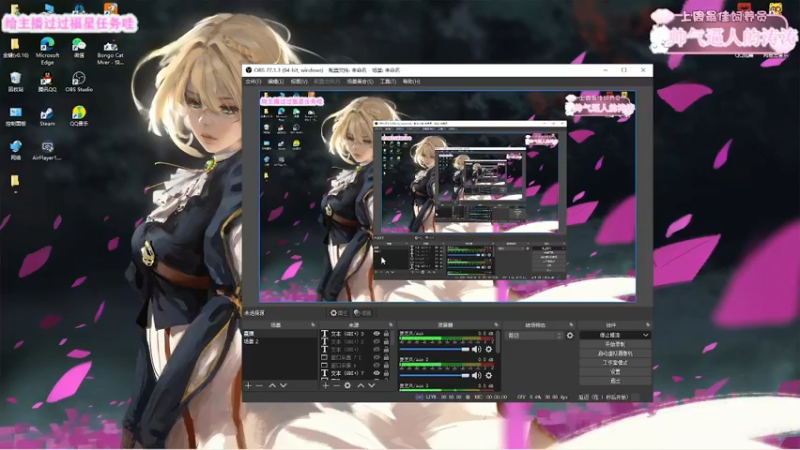Select the 文本 (GDI+) 7 source row
The image size is (800, 450).
coord(356,373)
